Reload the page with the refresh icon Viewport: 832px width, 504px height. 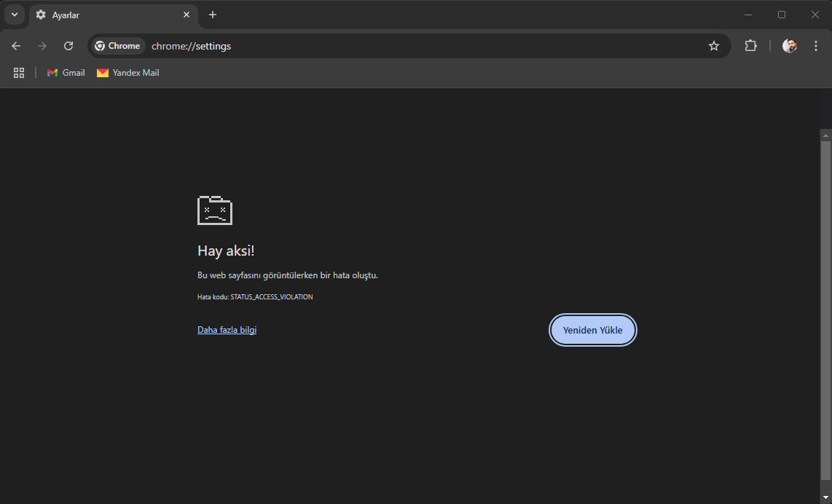(x=68, y=45)
